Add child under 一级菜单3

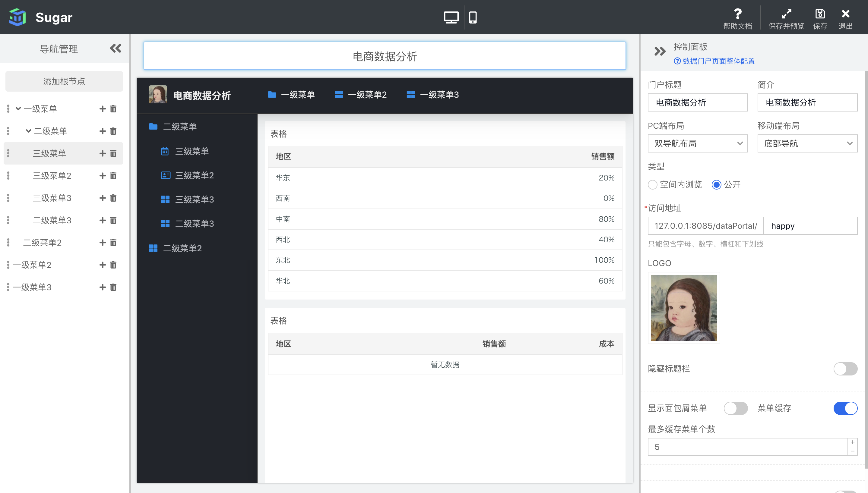click(x=102, y=287)
